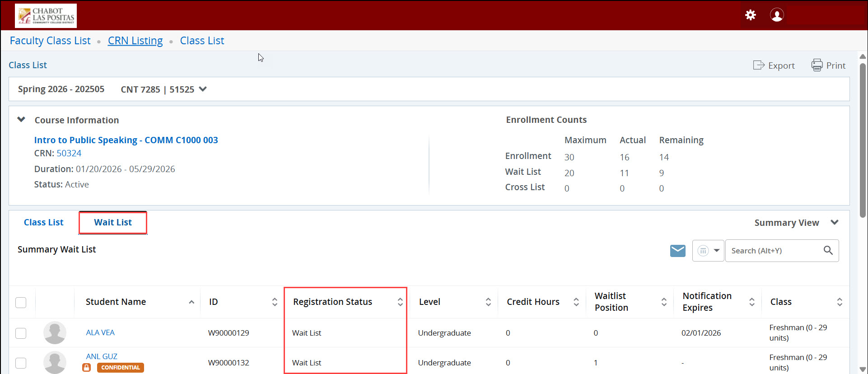Click the search magnifying glass icon
The width and height of the screenshot is (868, 374).
pos(828,251)
